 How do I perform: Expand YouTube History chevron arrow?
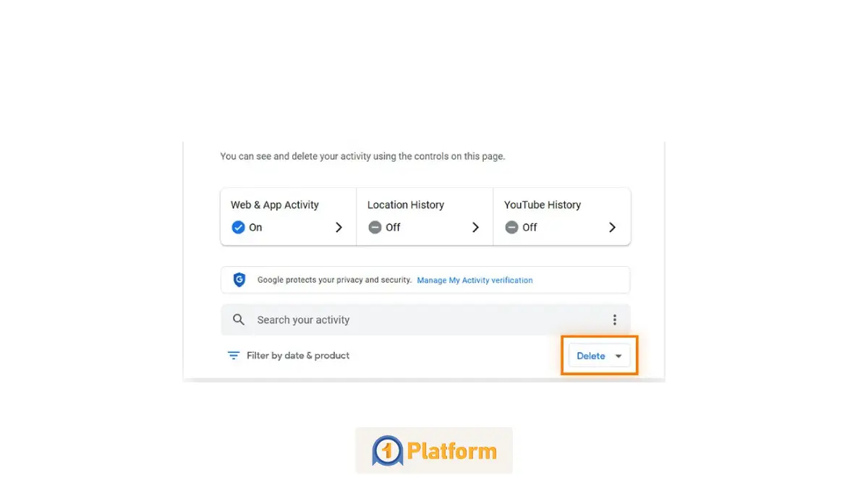click(612, 227)
